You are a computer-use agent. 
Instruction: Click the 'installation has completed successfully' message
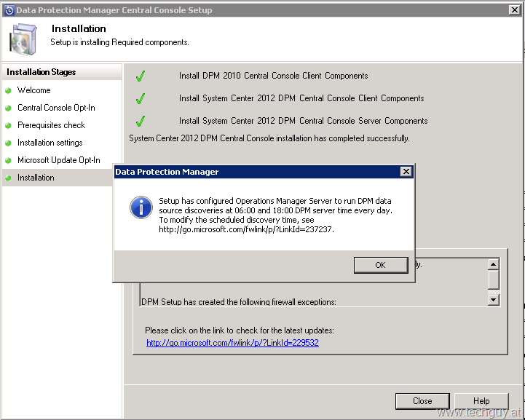pos(269,138)
